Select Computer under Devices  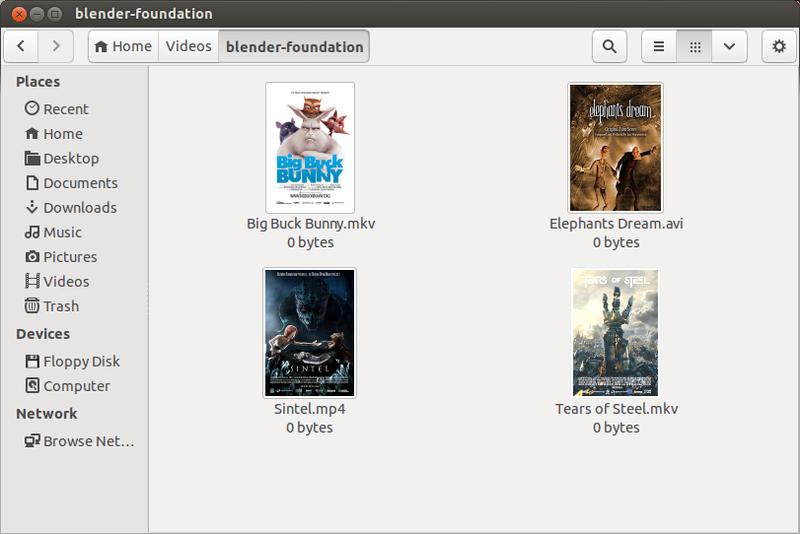(x=74, y=386)
